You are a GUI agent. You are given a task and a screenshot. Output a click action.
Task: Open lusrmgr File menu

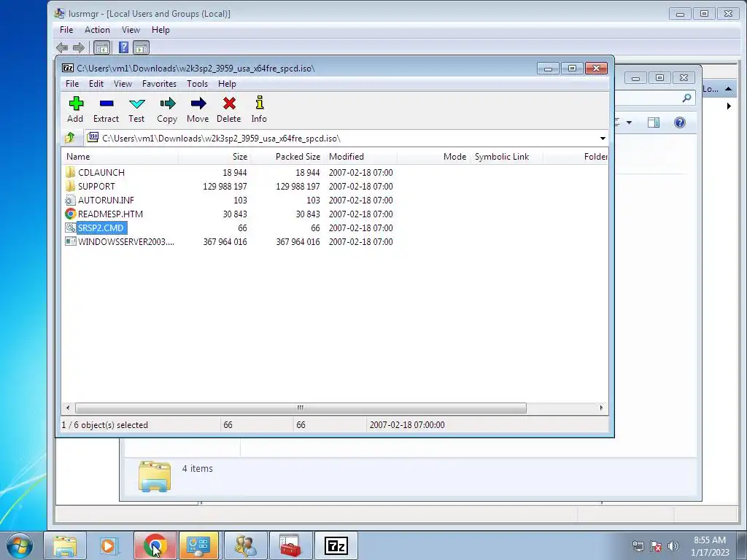click(66, 29)
